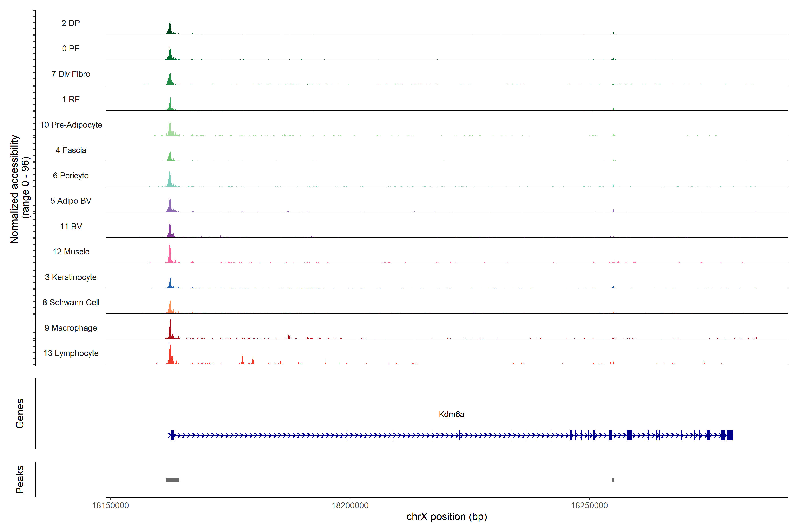798x532 pixels.
Task: Click the Peaks panel label
Action: 20,479
